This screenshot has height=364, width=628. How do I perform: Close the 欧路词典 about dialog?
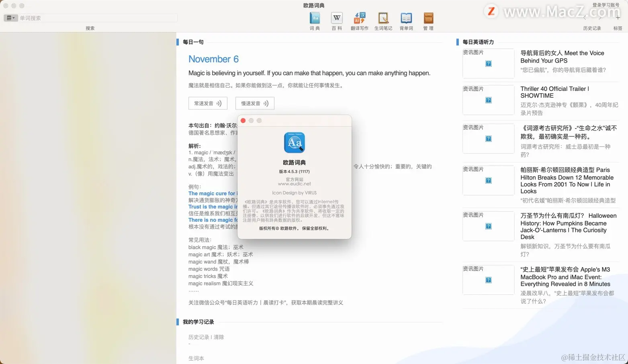click(243, 121)
